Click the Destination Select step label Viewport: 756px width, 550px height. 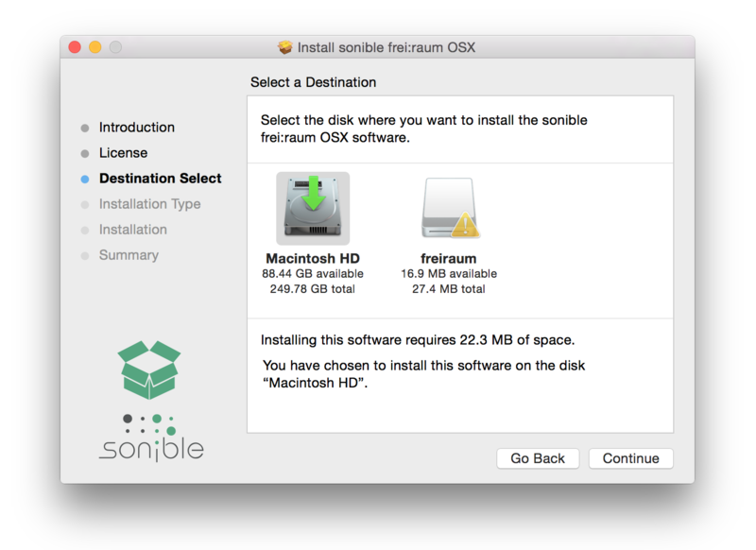(x=161, y=179)
